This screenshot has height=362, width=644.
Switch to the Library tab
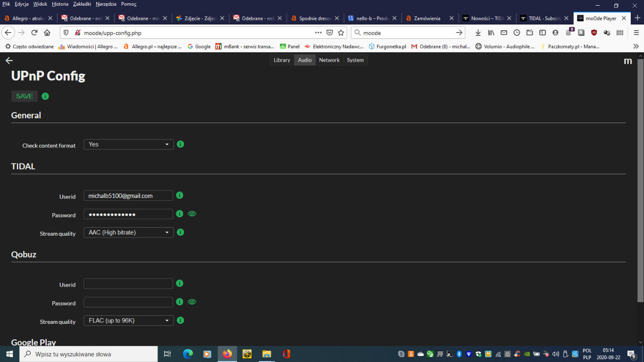pos(282,60)
